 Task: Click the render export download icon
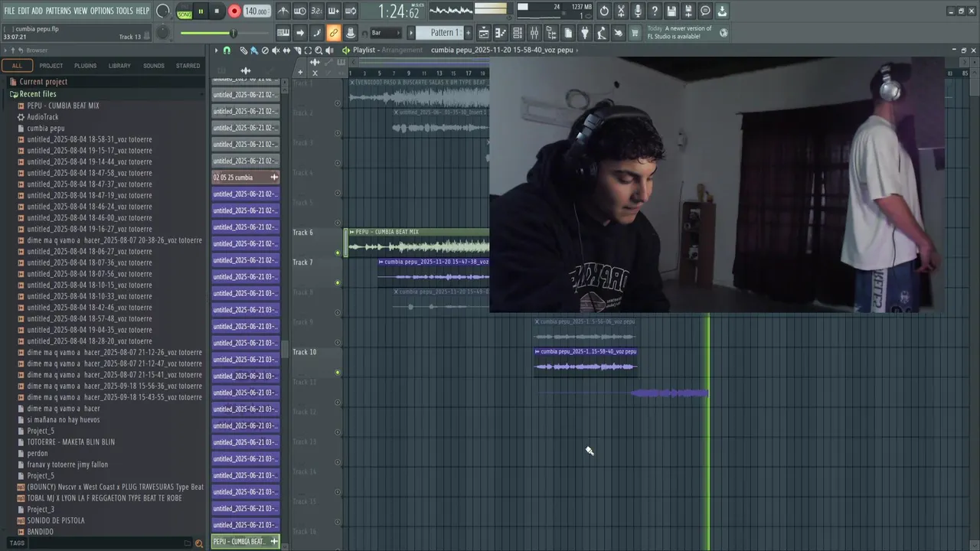click(x=721, y=11)
